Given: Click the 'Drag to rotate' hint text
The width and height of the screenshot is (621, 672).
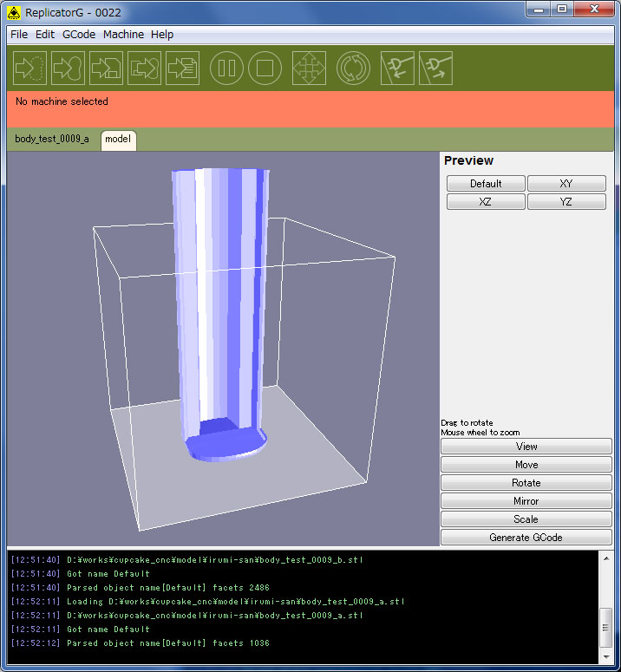Looking at the screenshot, I should click(467, 422).
